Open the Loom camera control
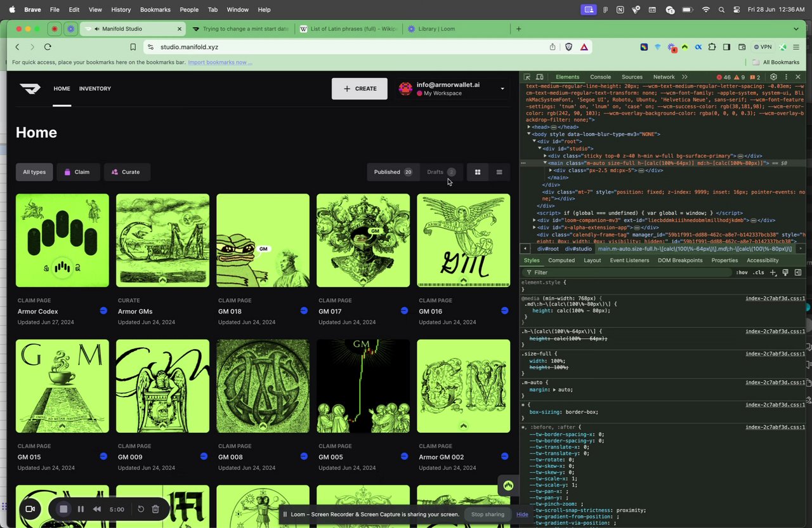Screen dimensions: 812x528 click(x=29, y=509)
